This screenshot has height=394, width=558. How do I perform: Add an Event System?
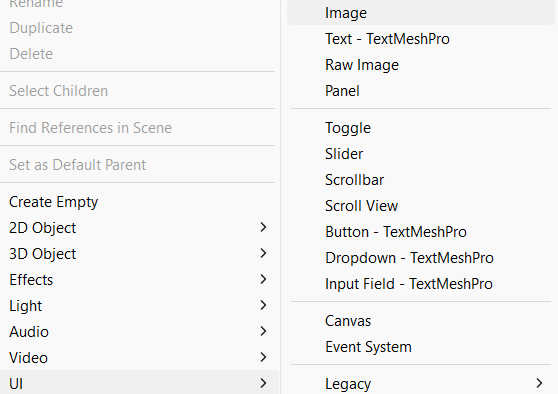pos(421,347)
